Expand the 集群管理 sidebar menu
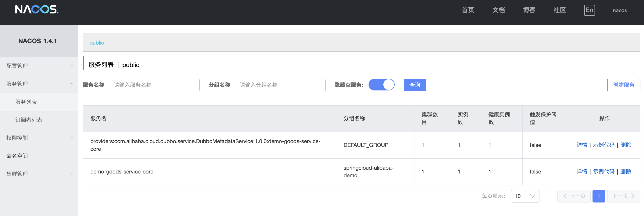Image resolution: width=644 pixels, height=216 pixels. pyautogui.click(x=39, y=174)
